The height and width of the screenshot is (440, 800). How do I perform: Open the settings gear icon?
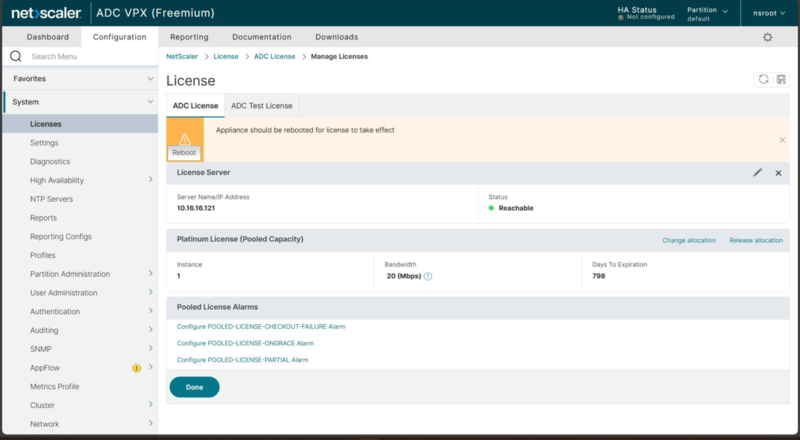[x=767, y=37]
